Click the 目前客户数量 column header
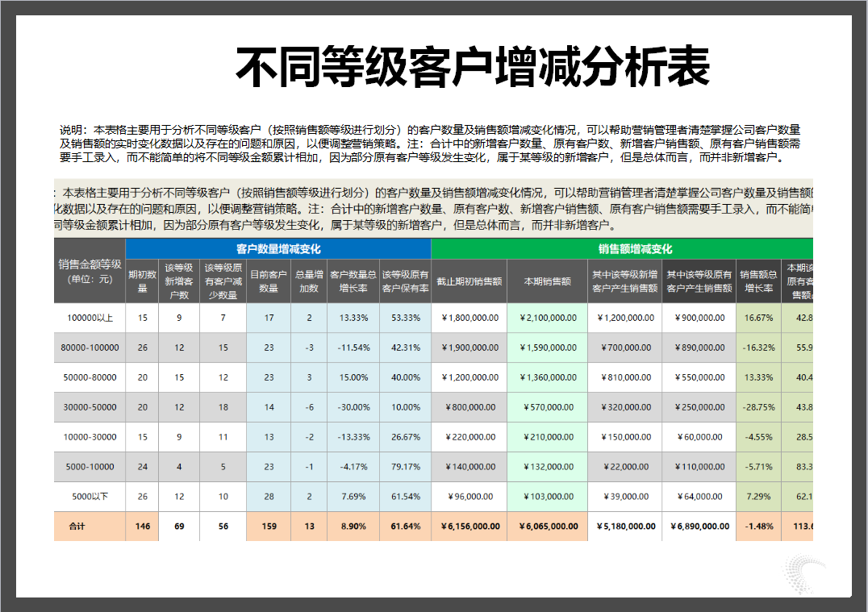This screenshot has height=612, width=868. [x=269, y=281]
